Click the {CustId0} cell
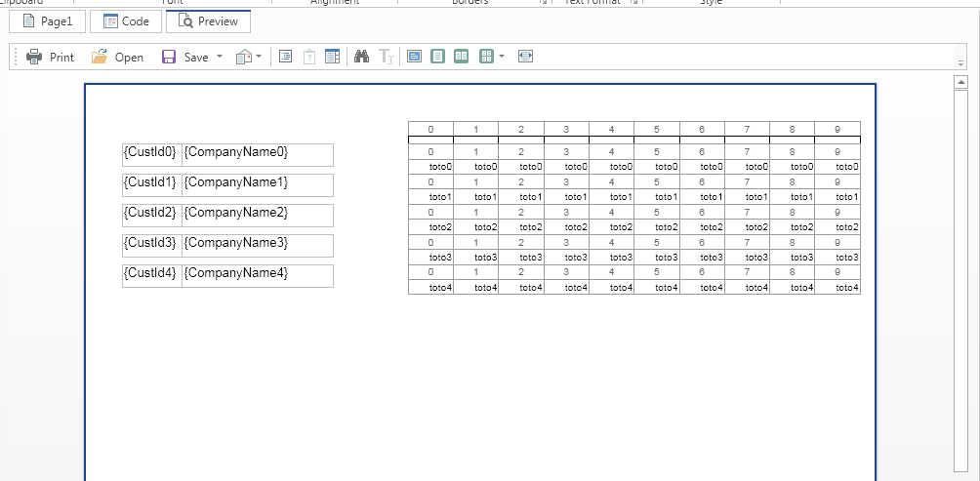This screenshot has width=980, height=481. pyautogui.click(x=152, y=155)
